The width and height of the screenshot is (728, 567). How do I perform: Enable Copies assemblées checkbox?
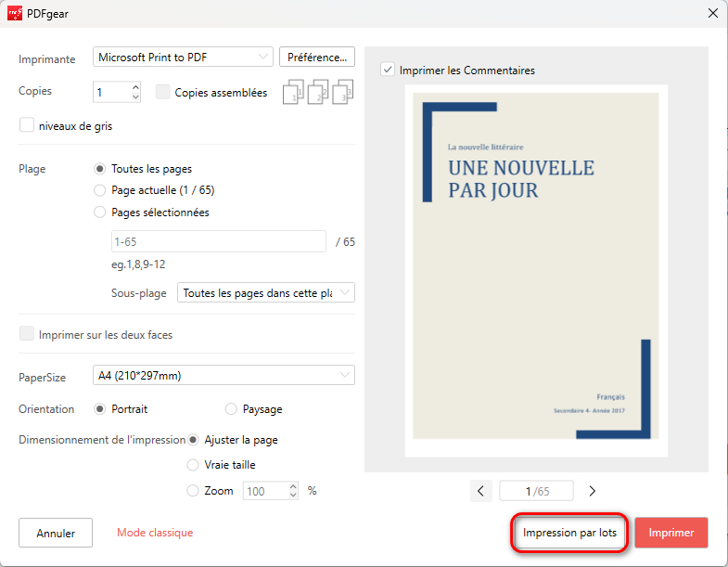163,92
